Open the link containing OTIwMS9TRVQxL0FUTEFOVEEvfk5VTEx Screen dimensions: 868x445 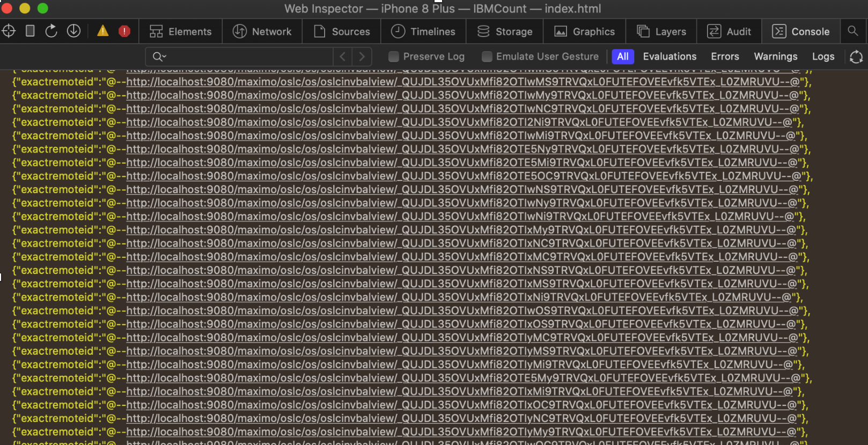pos(462,82)
